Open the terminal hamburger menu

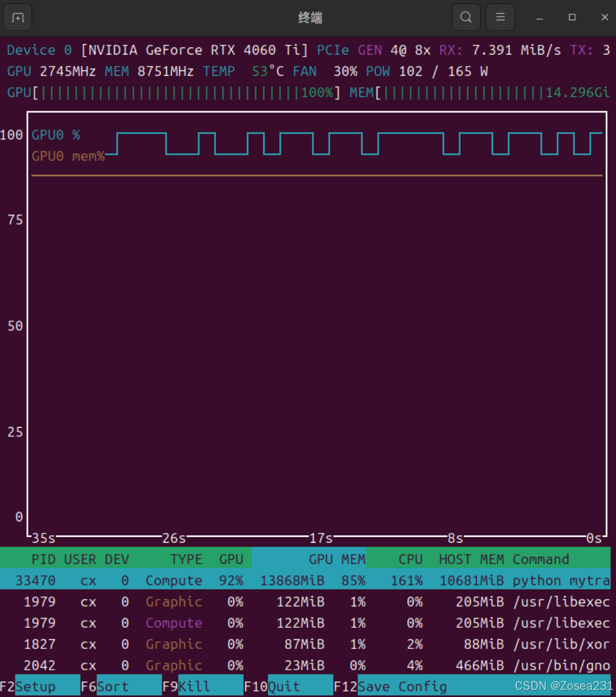click(x=500, y=17)
